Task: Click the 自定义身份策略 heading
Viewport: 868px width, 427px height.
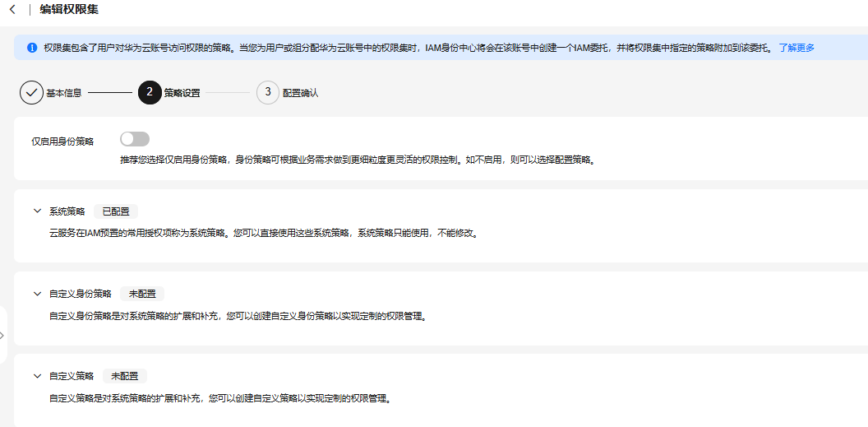Action: [81, 294]
